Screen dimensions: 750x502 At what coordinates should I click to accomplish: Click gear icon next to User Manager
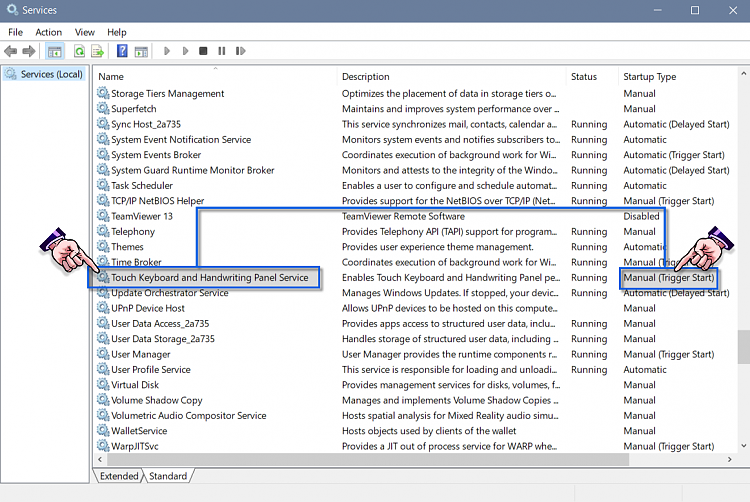click(103, 353)
